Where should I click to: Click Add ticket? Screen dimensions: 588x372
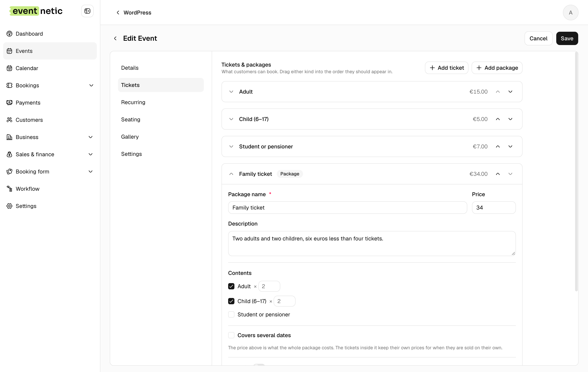[x=446, y=68]
